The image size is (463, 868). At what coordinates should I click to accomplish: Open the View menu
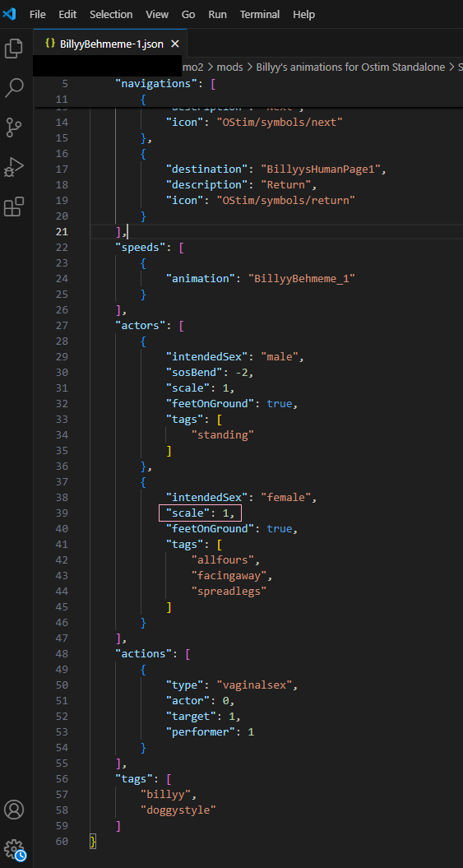pos(157,14)
